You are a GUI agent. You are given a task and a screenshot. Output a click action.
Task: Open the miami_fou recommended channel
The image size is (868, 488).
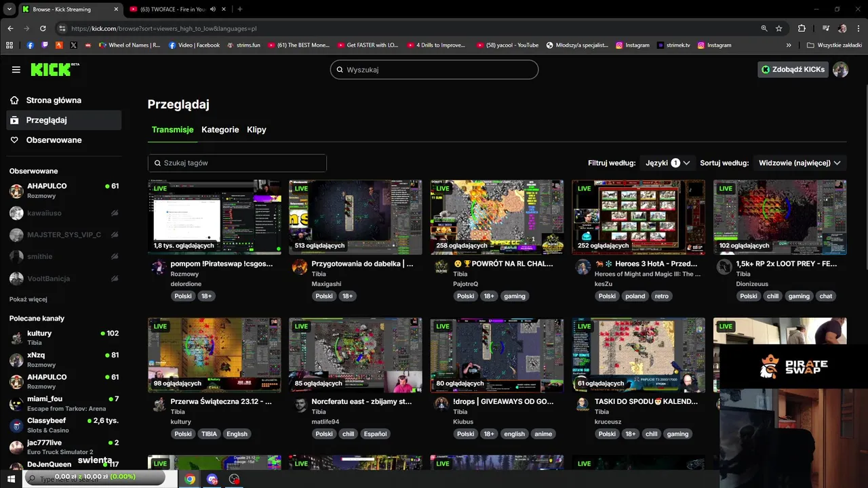[64, 403]
